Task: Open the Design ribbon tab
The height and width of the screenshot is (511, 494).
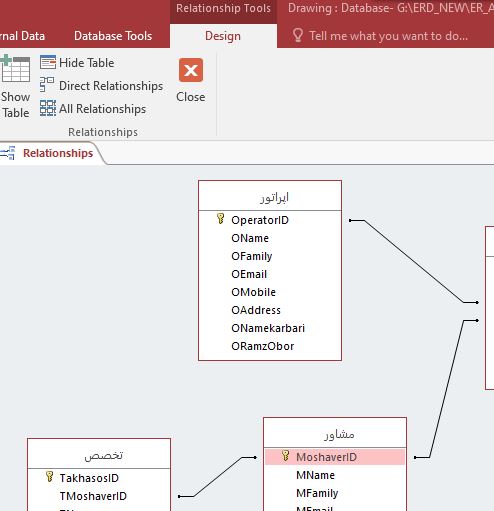Action: point(223,36)
